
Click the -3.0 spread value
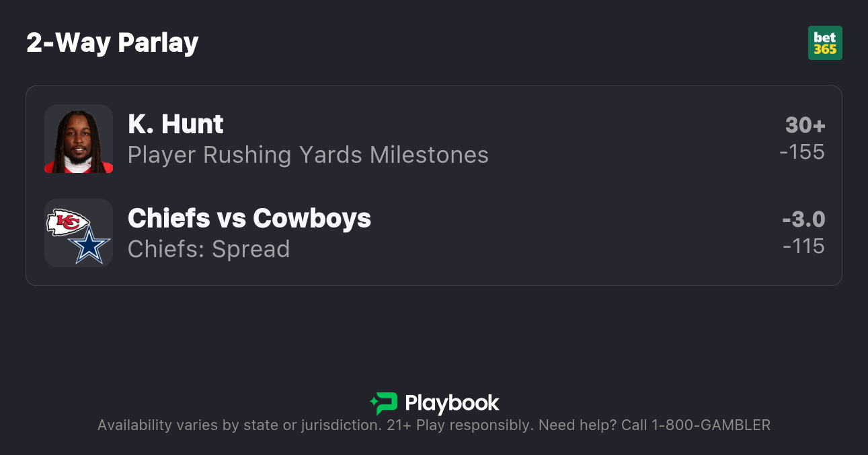(x=803, y=219)
